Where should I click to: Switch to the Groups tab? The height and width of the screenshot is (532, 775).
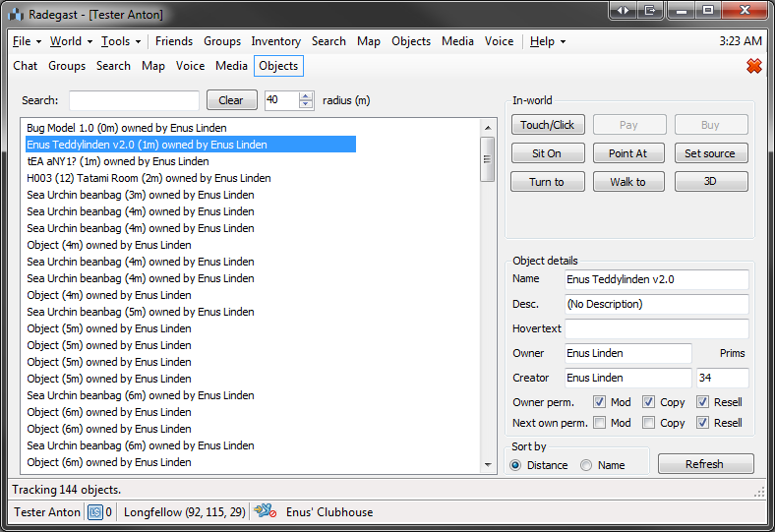click(x=67, y=66)
